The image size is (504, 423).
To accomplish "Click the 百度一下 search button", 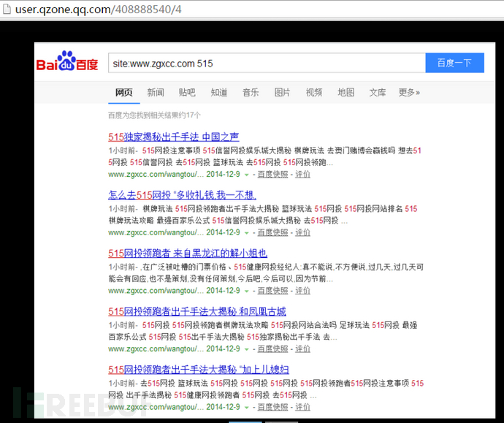I will [454, 63].
